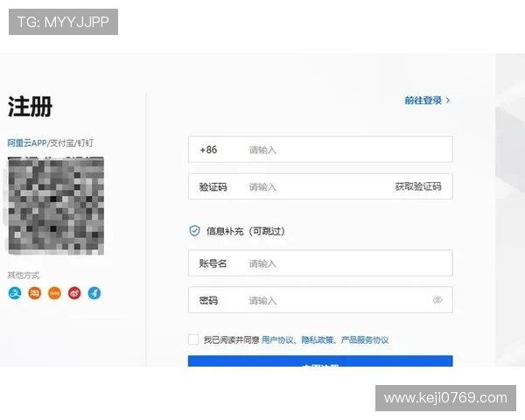Sign up with the Weibo icon
Screen dimensions: 525x420
click(74, 293)
